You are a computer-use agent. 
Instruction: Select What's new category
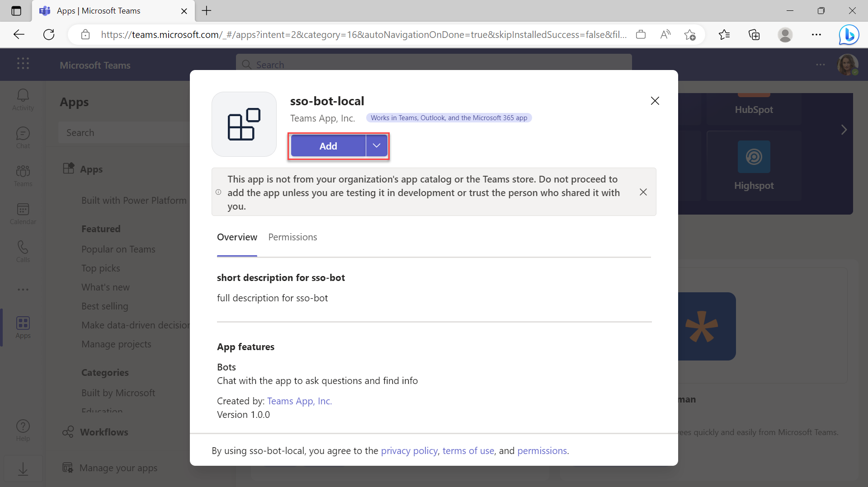click(105, 287)
